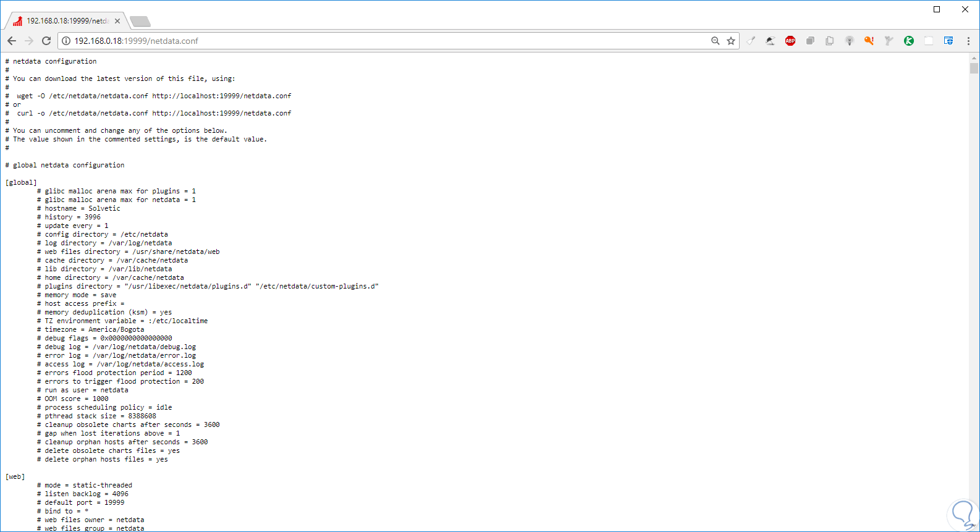Click the 'log directory = /var/log/netdata' line
Image resolution: width=980 pixels, height=532 pixels.
[x=104, y=243]
